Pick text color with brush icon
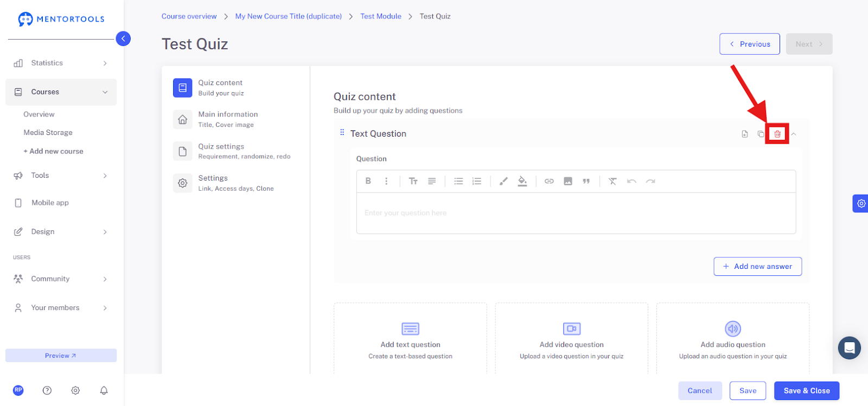The height and width of the screenshot is (406, 868). pyautogui.click(x=504, y=181)
